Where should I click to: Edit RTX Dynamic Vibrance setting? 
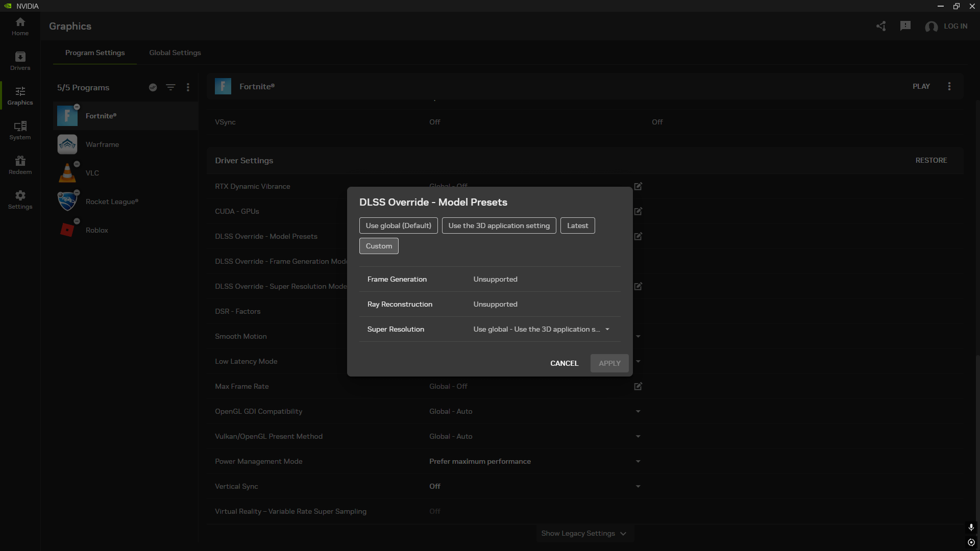pos(638,186)
